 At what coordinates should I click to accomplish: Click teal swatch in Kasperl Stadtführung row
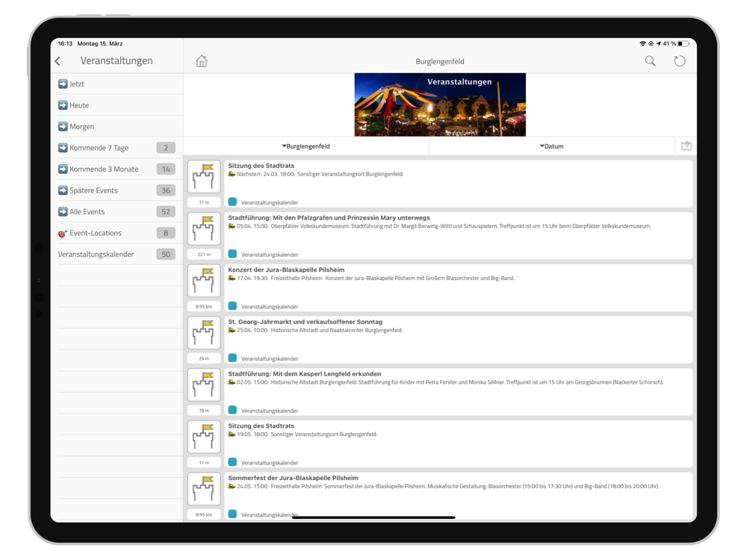(232, 409)
